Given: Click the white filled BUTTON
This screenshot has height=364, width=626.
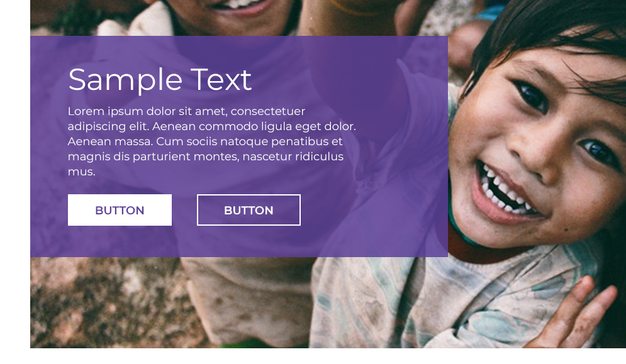Looking at the screenshot, I should 120,210.
